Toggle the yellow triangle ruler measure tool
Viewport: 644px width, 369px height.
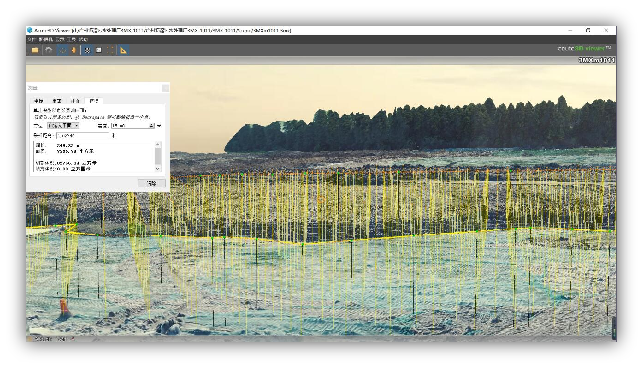pos(123,50)
